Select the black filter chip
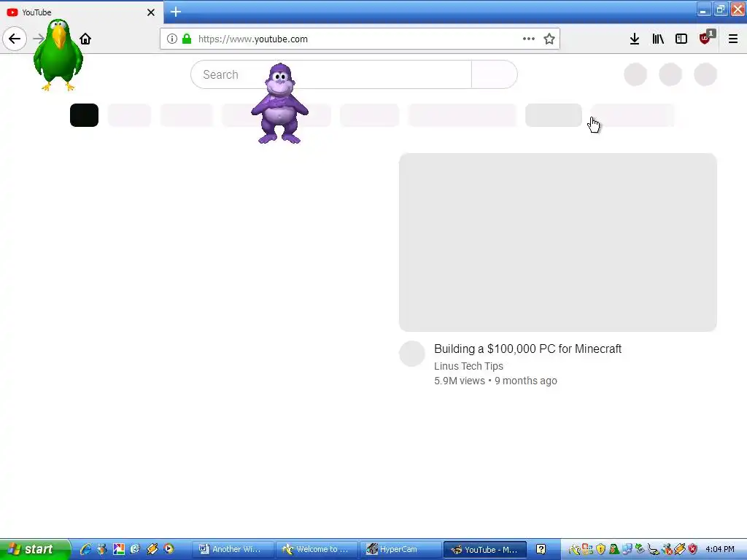This screenshot has height=560, width=747. point(85,115)
